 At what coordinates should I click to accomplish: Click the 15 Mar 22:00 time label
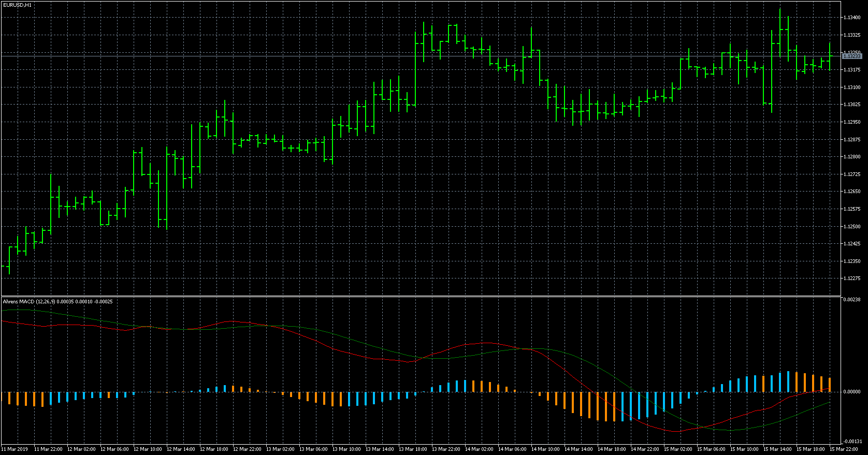coord(844,449)
